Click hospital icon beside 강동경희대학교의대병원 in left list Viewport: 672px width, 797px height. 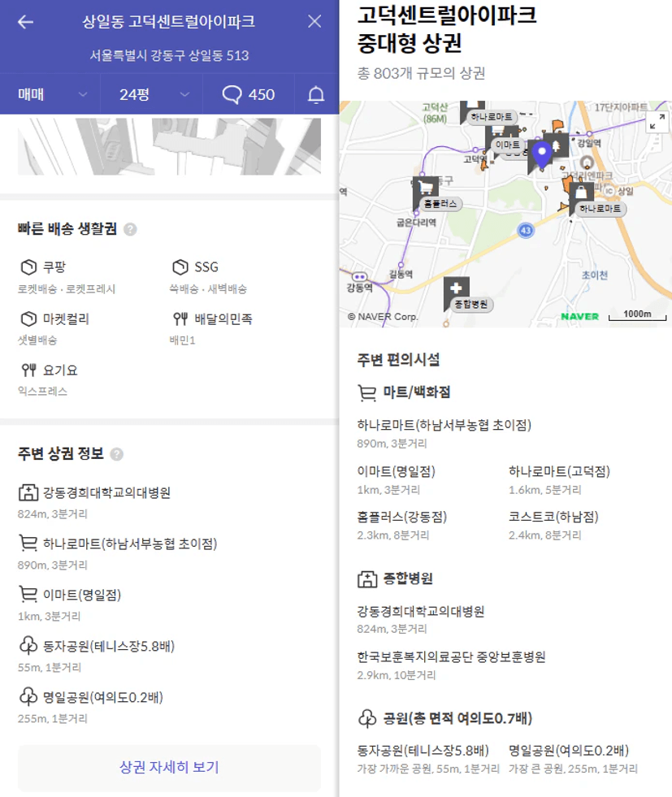(x=28, y=492)
